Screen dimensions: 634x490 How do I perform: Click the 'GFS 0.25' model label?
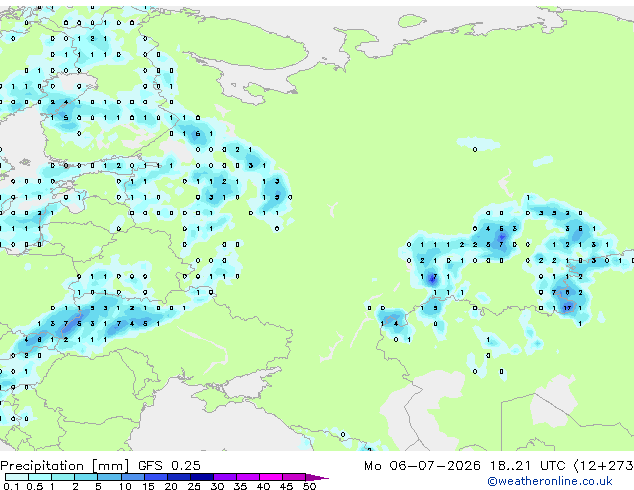(x=169, y=466)
